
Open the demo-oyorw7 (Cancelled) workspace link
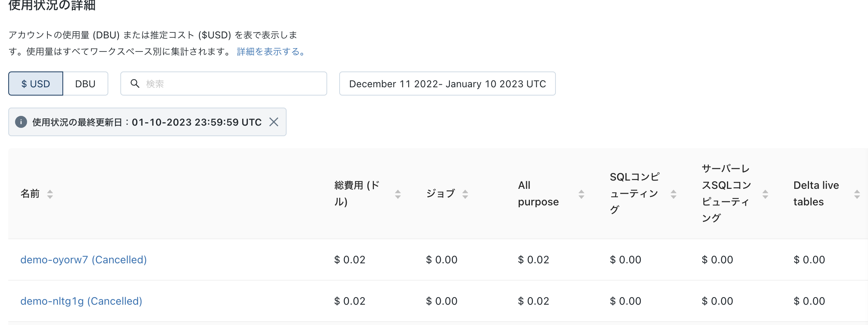(83, 259)
